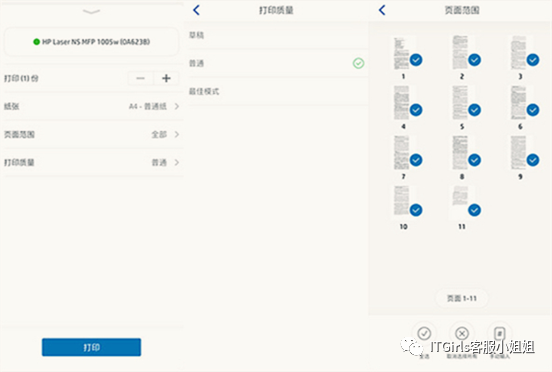This screenshot has width=552, height=372.
Task: Toggle the checkmark on page 10
Action: tap(416, 210)
